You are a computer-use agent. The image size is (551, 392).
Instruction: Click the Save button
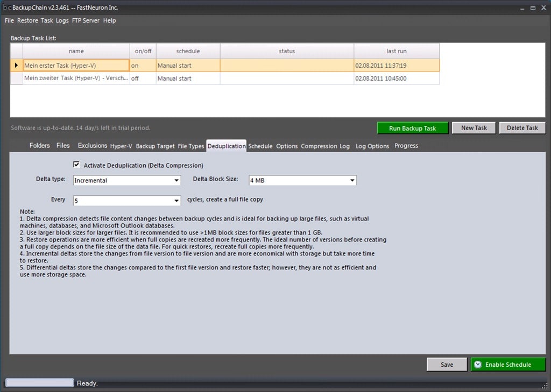click(447, 365)
